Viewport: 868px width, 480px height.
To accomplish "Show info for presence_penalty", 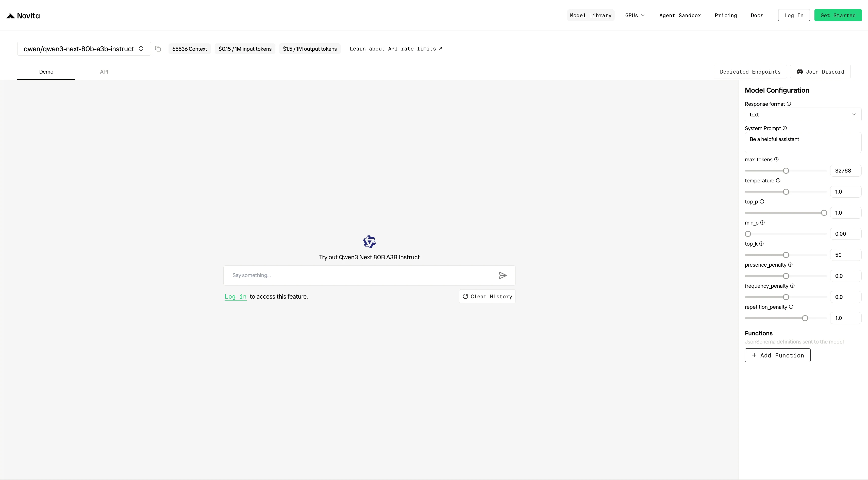I will (791, 265).
